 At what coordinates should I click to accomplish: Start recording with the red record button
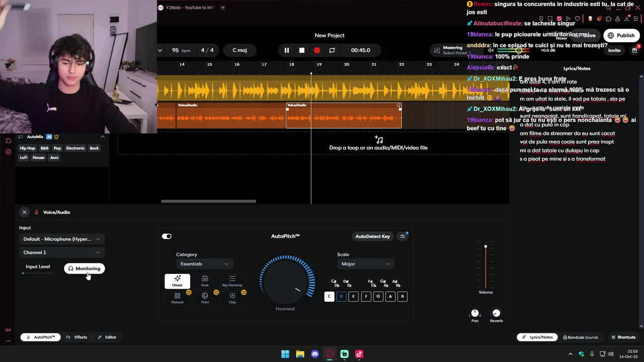point(317,50)
